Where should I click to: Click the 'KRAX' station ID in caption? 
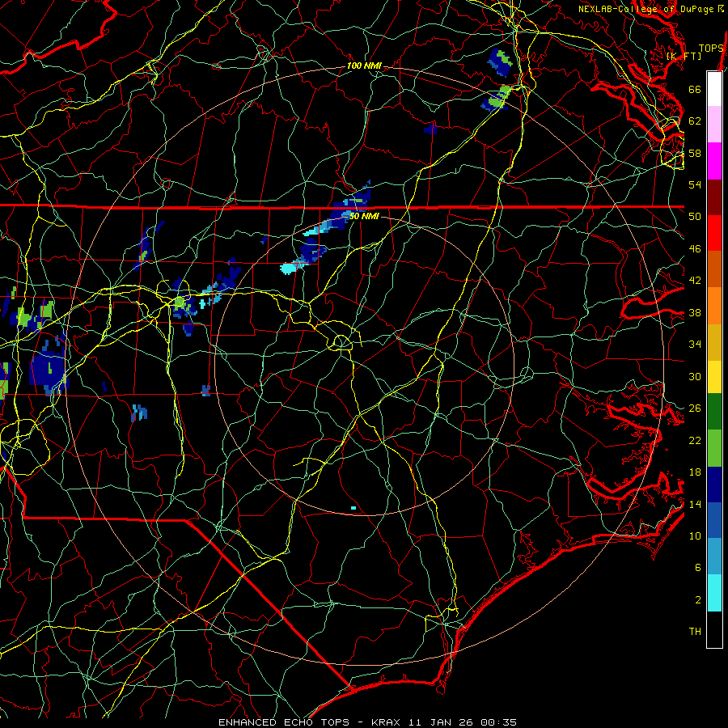[x=385, y=722]
